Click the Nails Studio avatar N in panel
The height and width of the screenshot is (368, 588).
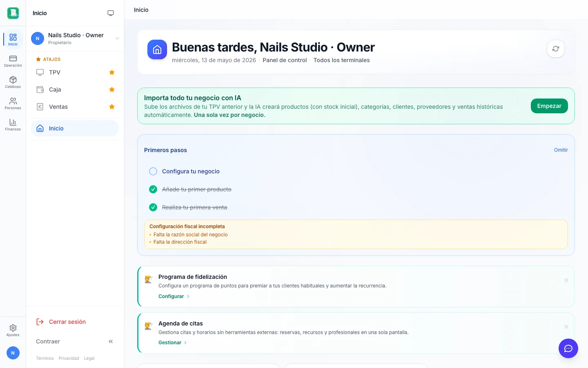[x=38, y=38]
